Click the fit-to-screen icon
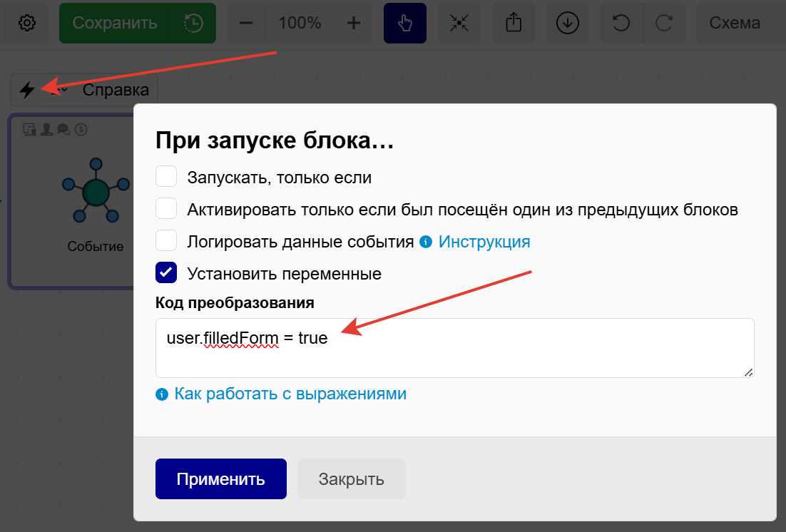Viewport: 786px width, 532px height. coord(459,22)
